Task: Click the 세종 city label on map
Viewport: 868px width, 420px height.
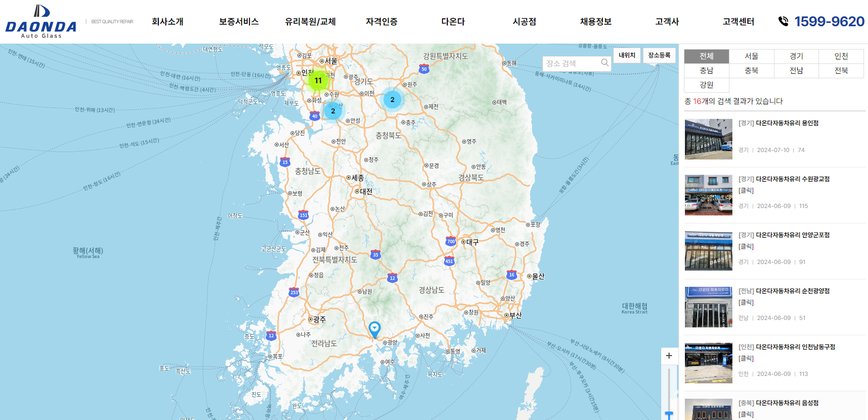Action: (358, 177)
